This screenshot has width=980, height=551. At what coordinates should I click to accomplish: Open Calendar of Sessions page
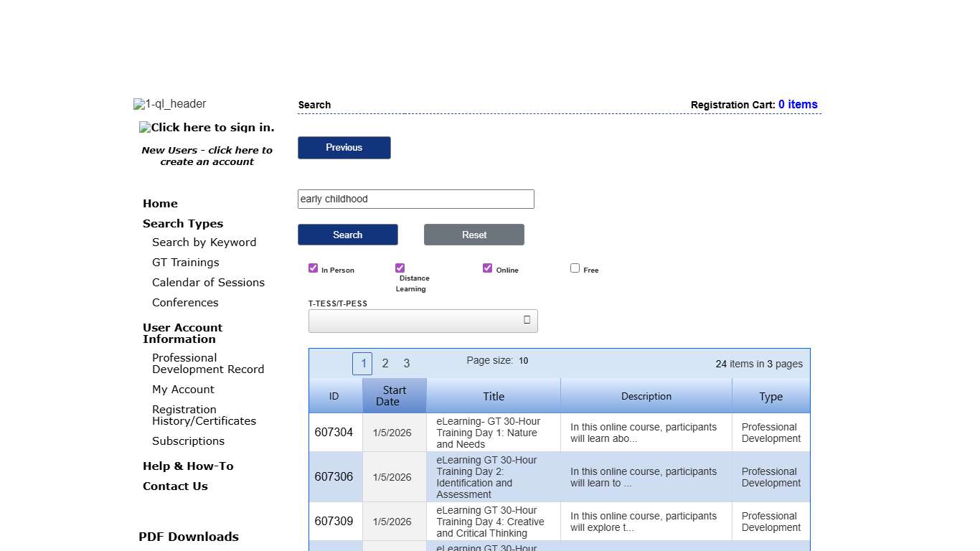(x=208, y=283)
